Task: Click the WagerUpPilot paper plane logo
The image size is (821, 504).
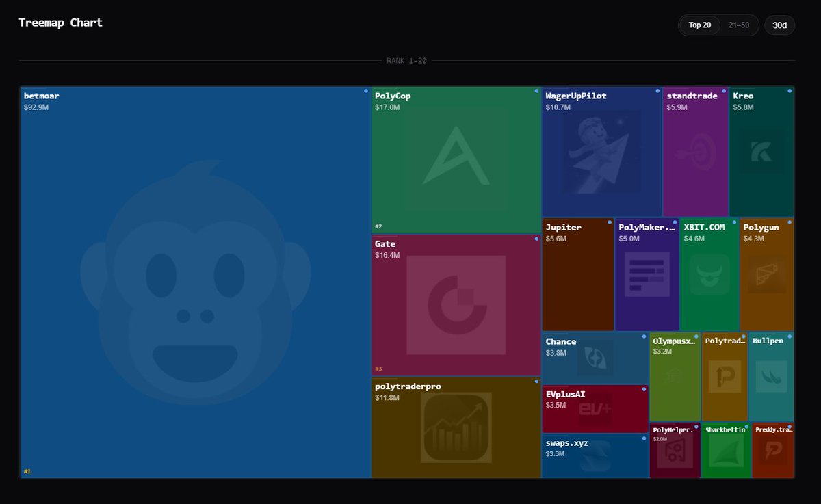Action: point(602,152)
